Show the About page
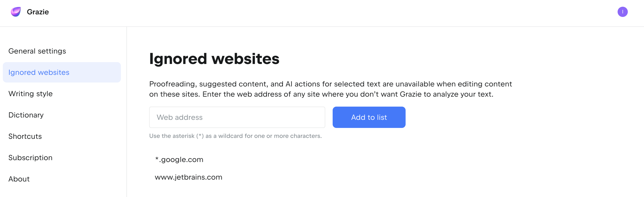Viewport: 644px width, 197px height. [19, 179]
